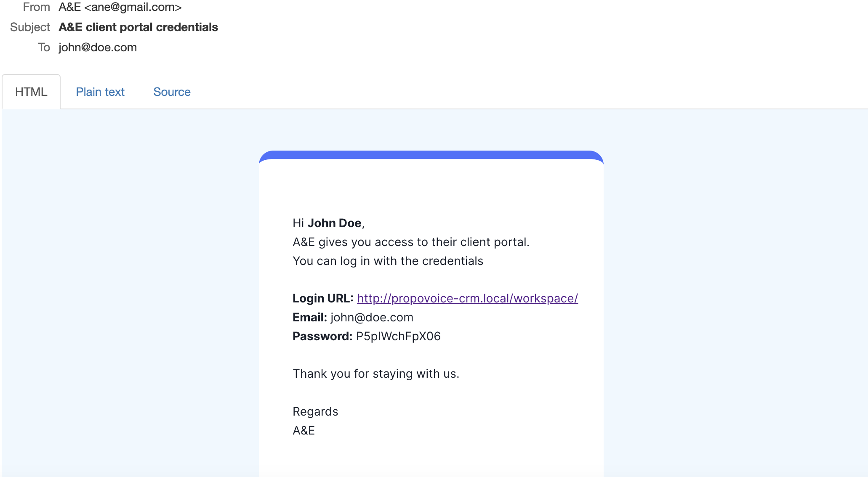Viewport: 868px width, 477px height.
Task: Click the 'Thank you for staying with us' line
Action: 376,374
